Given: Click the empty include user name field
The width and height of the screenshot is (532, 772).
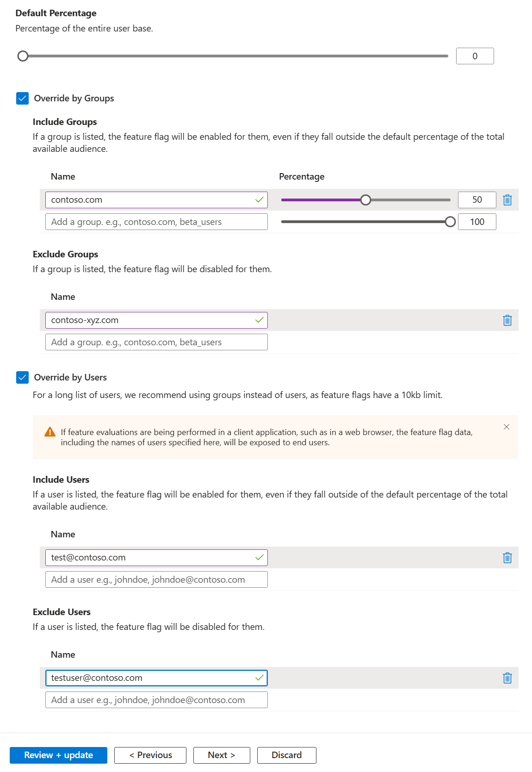Looking at the screenshot, I should pos(156,579).
